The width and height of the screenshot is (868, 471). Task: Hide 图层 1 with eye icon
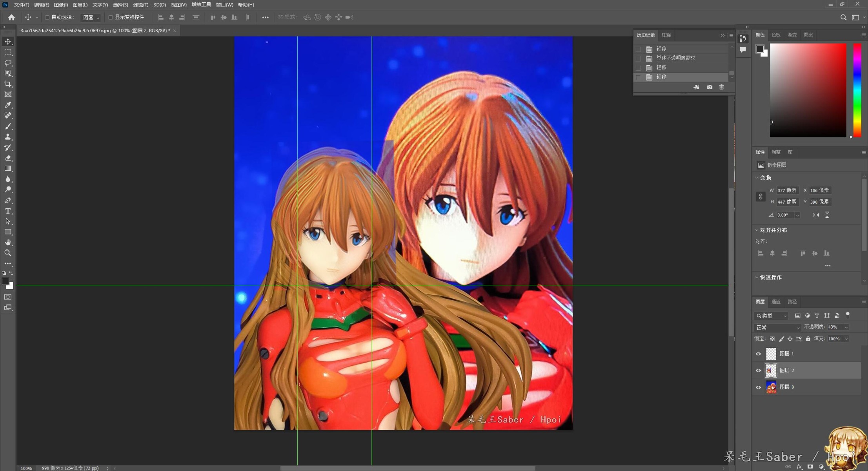coord(758,354)
